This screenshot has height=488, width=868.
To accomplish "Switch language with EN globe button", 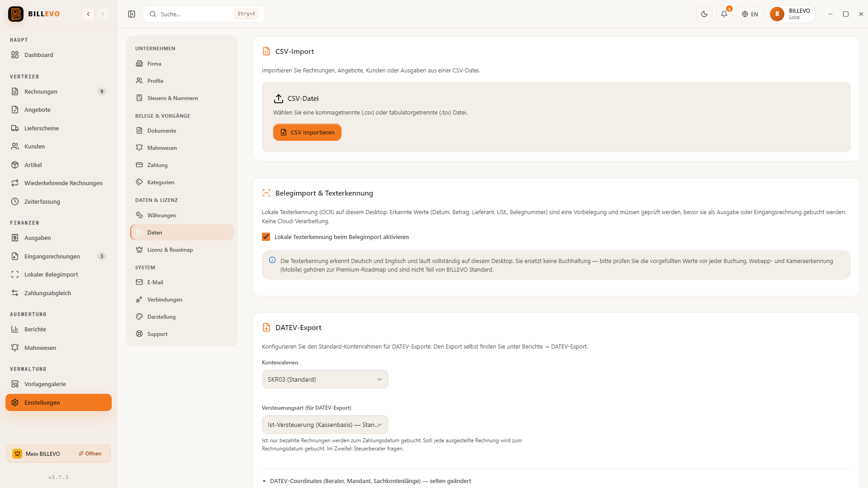I will (x=750, y=14).
